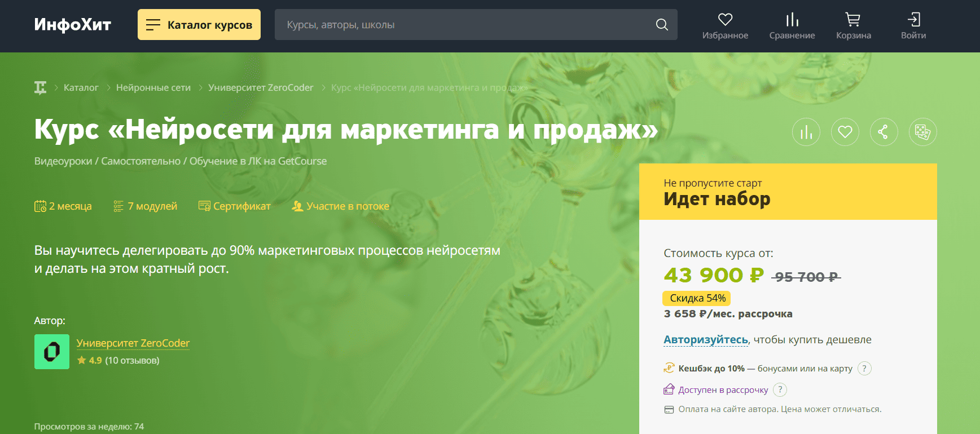Open the Каталог курсов menu
Viewport: 980px width, 434px height.
[x=199, y=25]
